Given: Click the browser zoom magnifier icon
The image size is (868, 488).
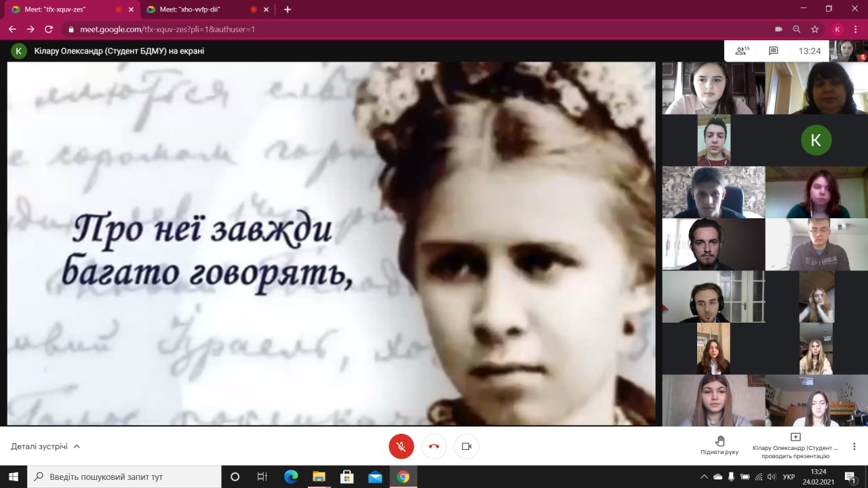Looking at the screenshot, I should click(797, 29).
